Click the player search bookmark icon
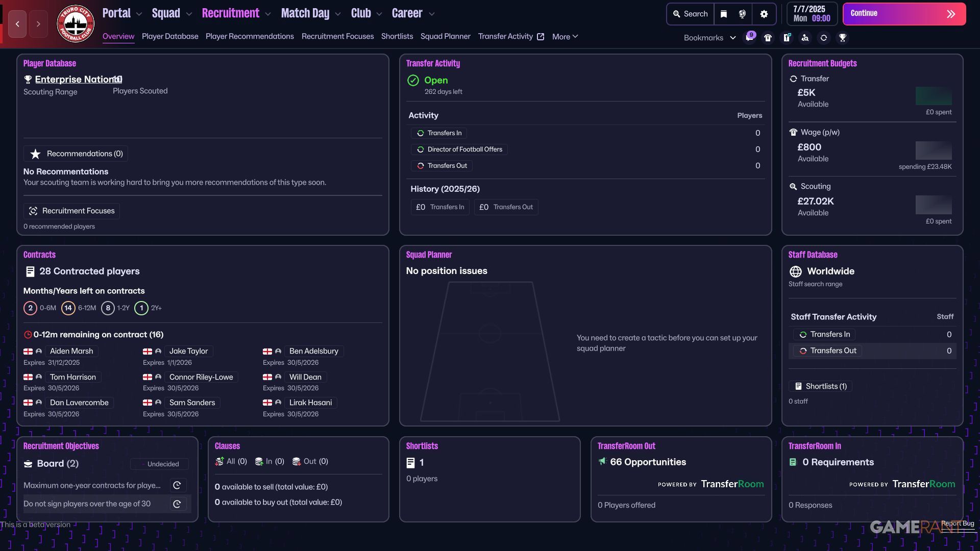The height and width of the screenshot is (551, 980). tap(805, 37)
